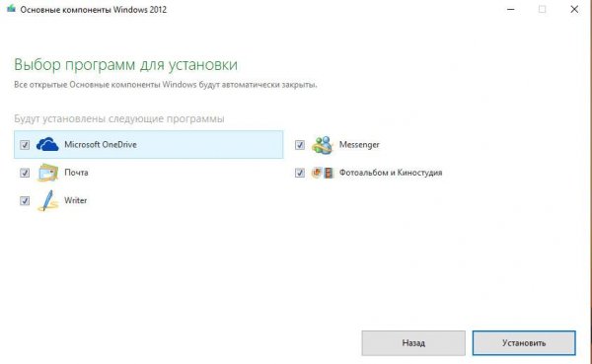Click text Будут установлены следующие программы
592x364 pixels.
(x=119, y=119)
